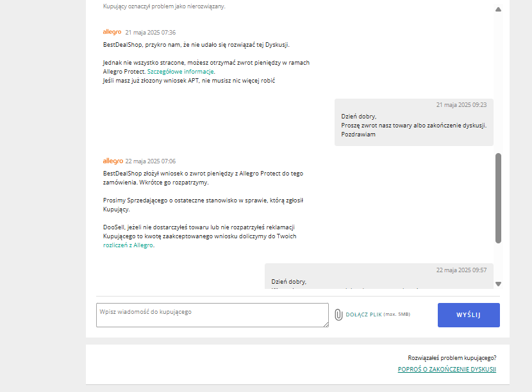
Task: Select the seller reply bubble from 09:23
Action: 413,122
